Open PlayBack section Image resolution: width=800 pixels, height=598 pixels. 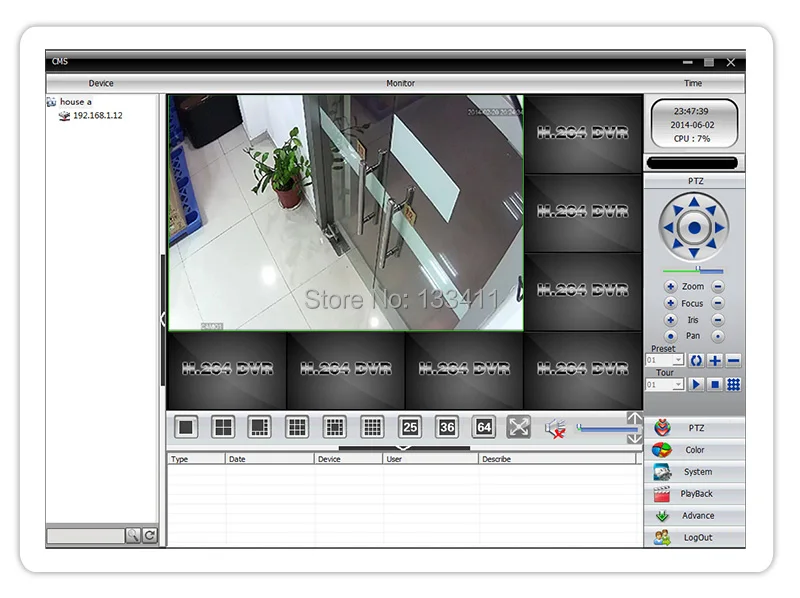[x=694, y=494]
